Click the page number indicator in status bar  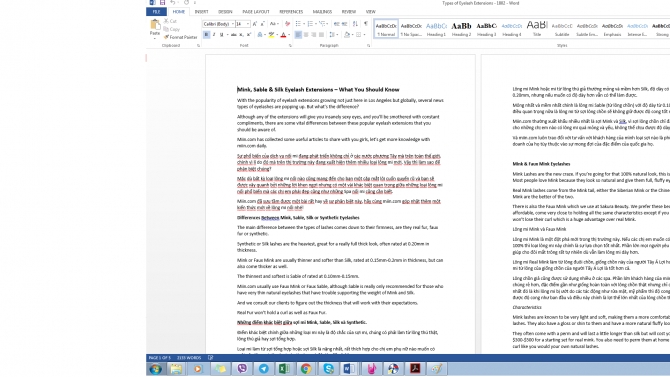[159, 358]
